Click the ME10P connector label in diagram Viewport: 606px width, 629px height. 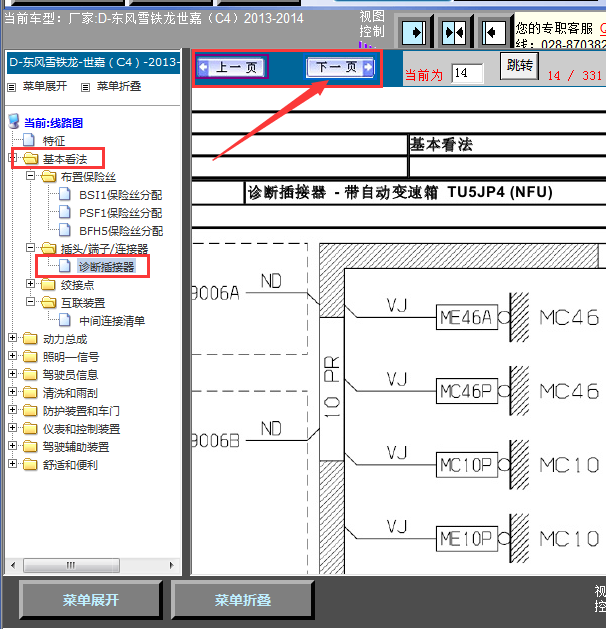(x=467, y=539)
